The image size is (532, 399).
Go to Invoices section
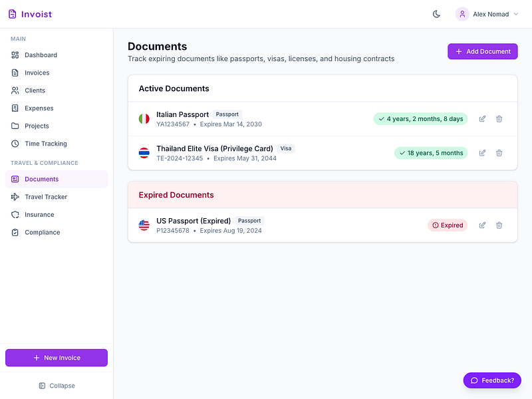[x=57, y=72]
